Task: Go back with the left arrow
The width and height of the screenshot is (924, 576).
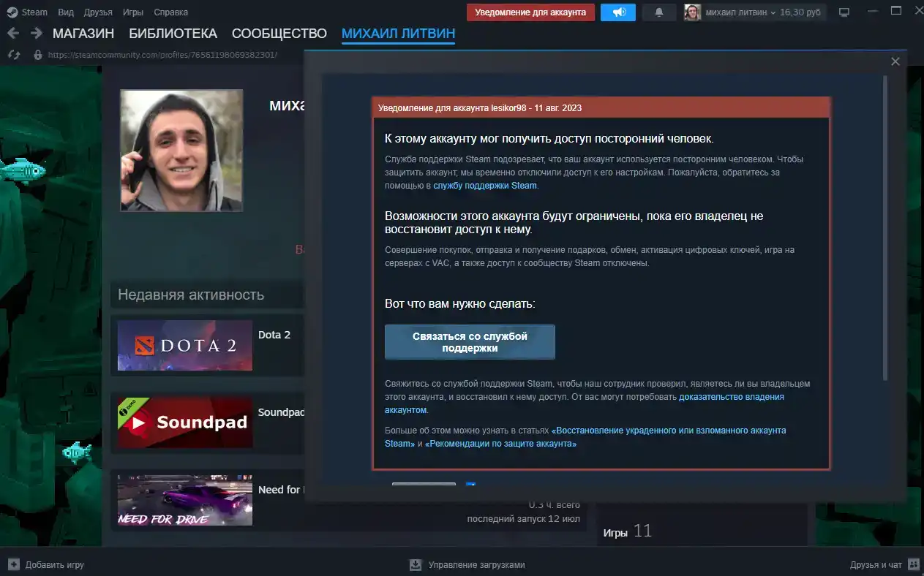Action: [13, 34]
